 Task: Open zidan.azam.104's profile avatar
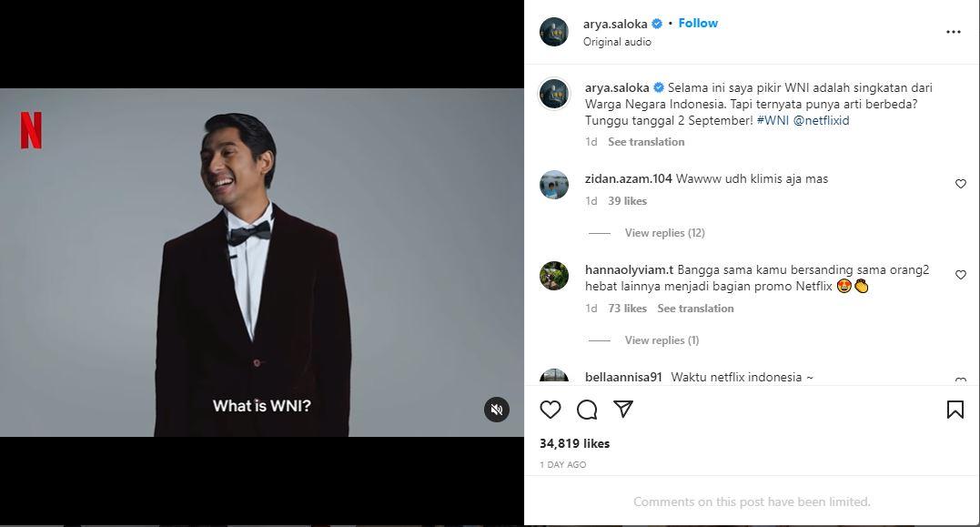tap(554, 185)
